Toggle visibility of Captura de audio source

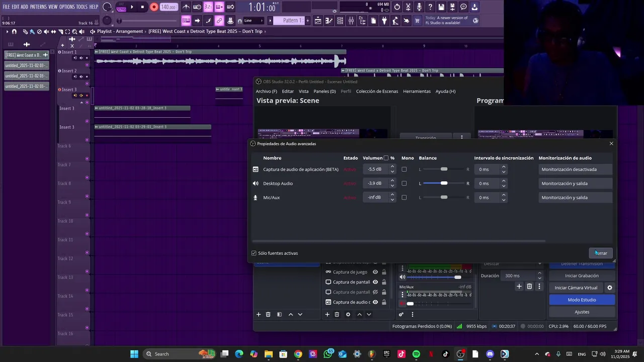[x=375, y=302]
